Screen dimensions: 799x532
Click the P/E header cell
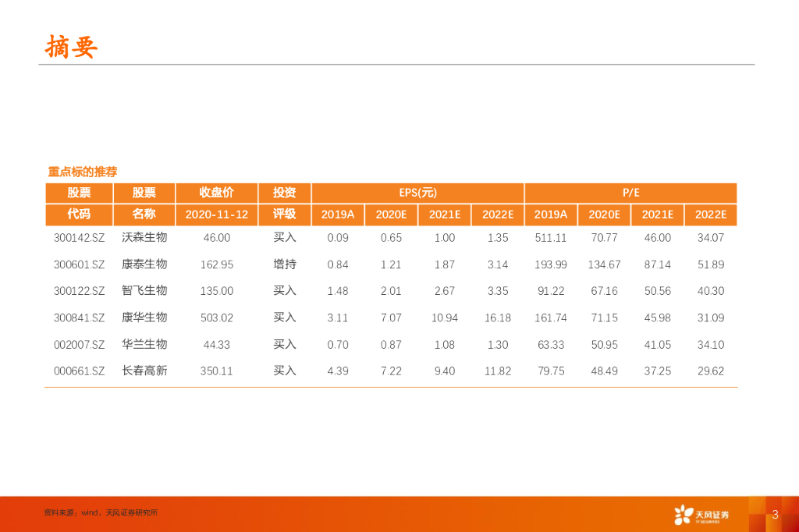(x=630, y=193)
